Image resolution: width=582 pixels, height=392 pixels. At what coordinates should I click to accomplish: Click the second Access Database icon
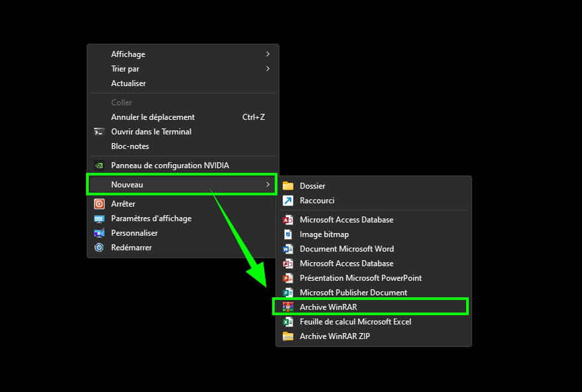point(288,264)
